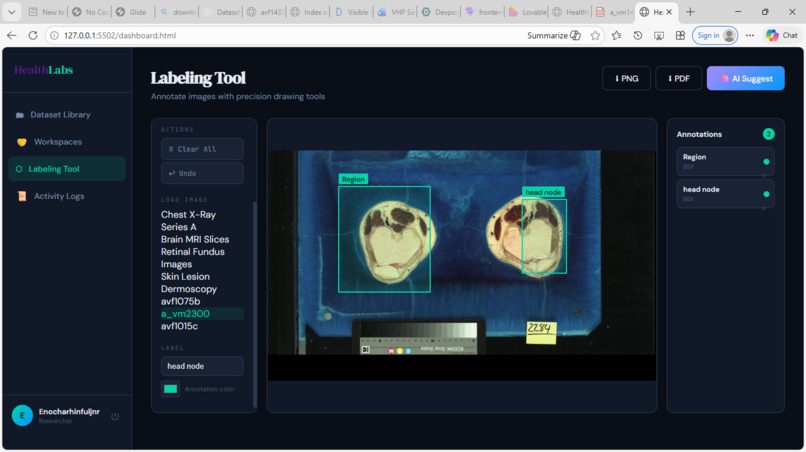Open the annotation color swatch

[171, 389]
